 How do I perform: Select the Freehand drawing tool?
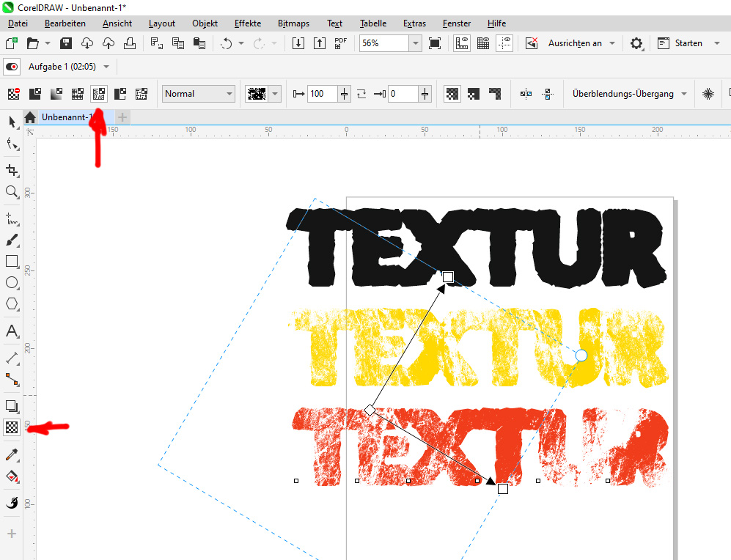12,218
